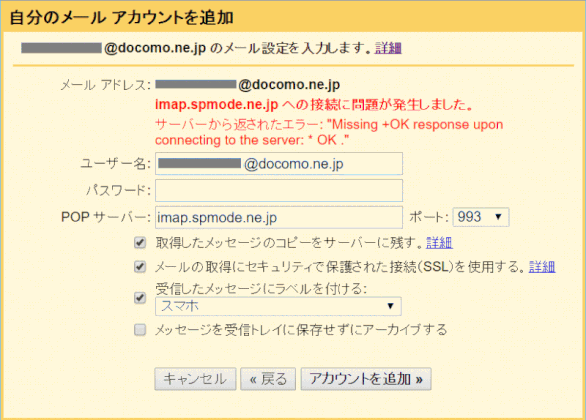This screenshot has height=420, width=586.
Task: Click the 'Missing +OK response' server error text
Action: point(329,132)
